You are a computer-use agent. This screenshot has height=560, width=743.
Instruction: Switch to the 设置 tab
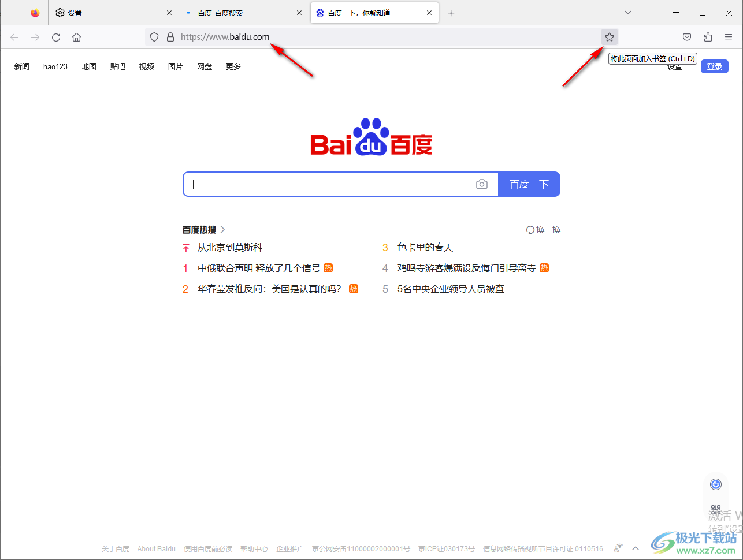[113, 13]
